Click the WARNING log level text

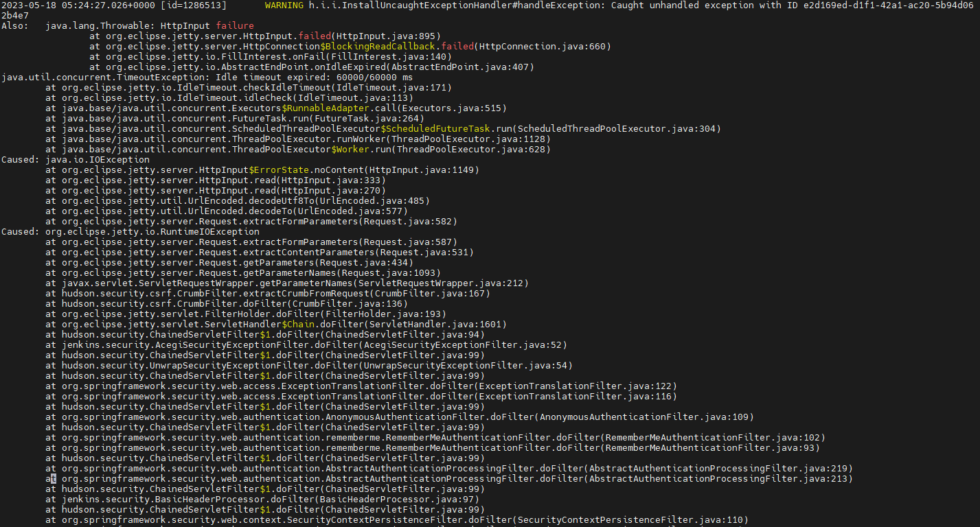point(286,5)
